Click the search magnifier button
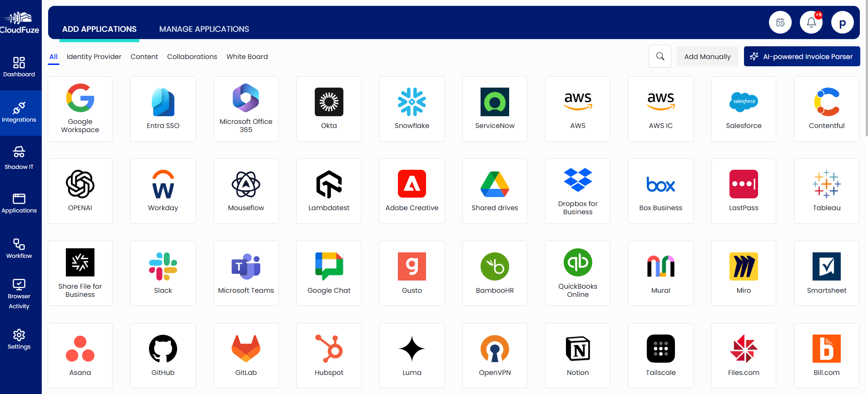This screenshot has height=394, width=868. tap(660, 56)
